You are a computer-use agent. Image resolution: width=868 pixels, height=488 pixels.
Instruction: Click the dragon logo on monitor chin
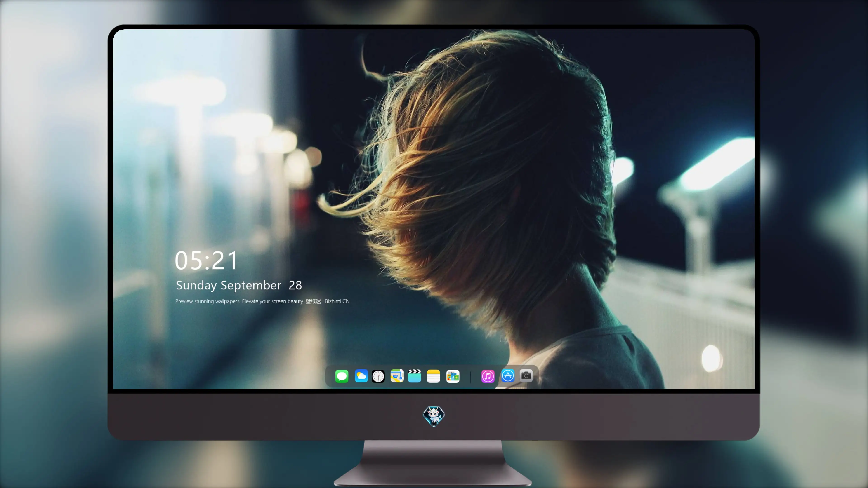coord(434,416)
